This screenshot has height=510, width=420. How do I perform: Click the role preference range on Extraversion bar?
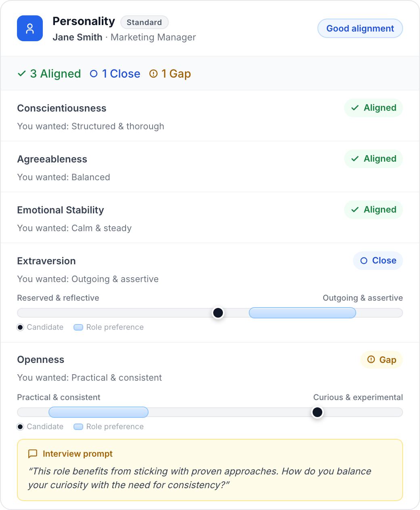pyautogui.click(x=302, y=313)
